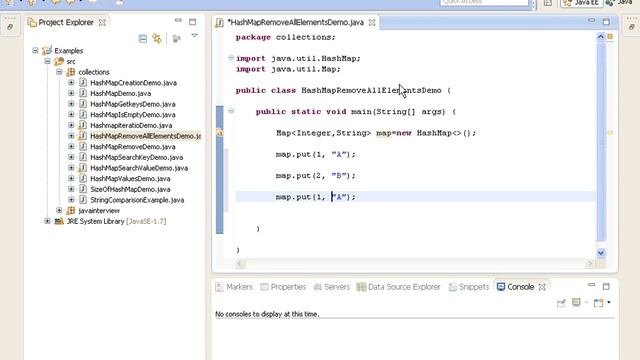The height and width of the screenshot is (360, 640).
Task: Fold the main method block
Action: (x=231, y=111)
